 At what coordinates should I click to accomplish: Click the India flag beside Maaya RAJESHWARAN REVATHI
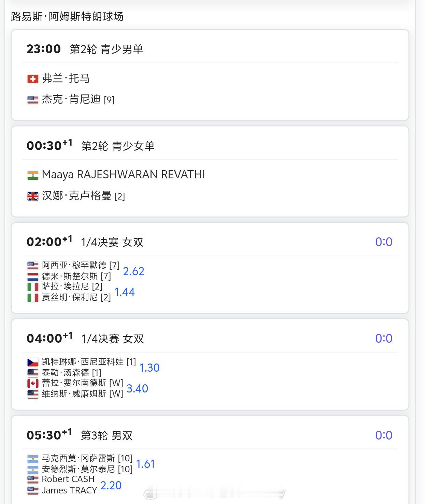pos(33,175)
